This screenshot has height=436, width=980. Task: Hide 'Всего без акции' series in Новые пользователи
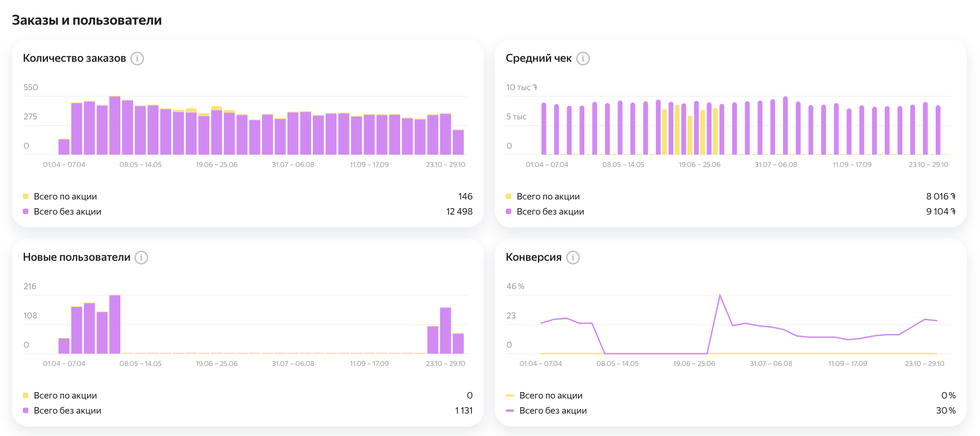[67, 410]
